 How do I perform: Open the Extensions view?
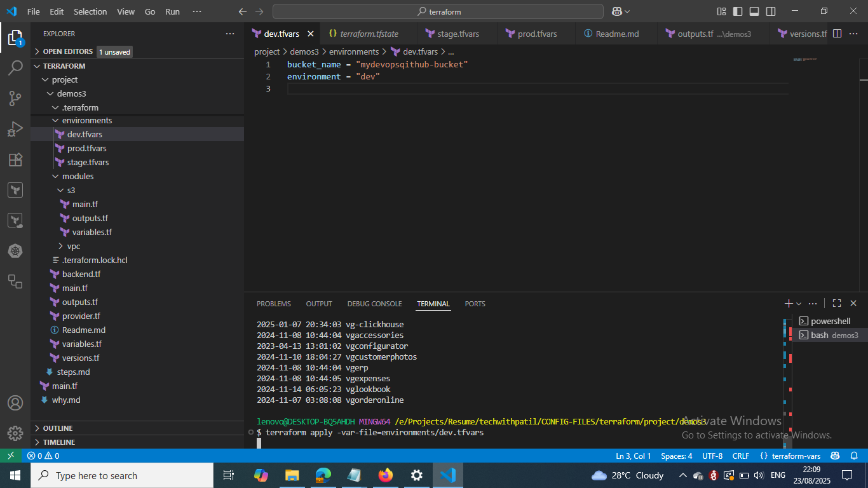15,159
